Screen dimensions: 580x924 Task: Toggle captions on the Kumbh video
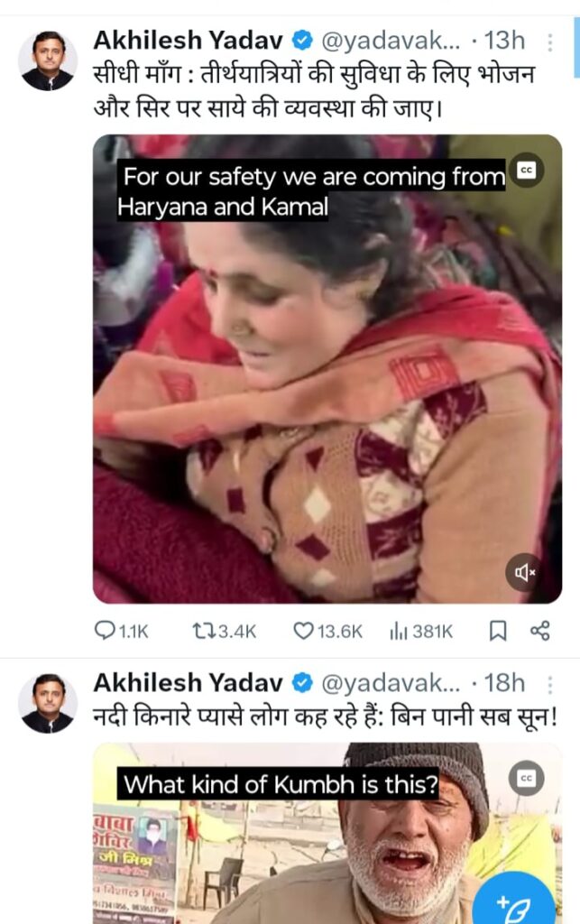526,777
